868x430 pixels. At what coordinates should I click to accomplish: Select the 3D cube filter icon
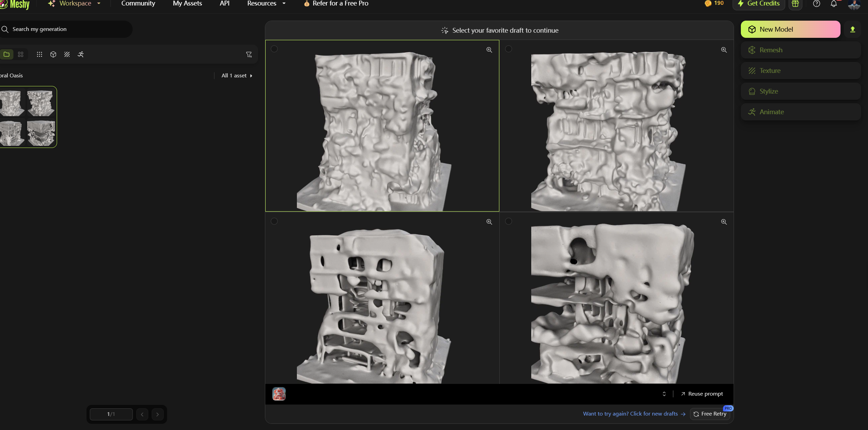53,54
